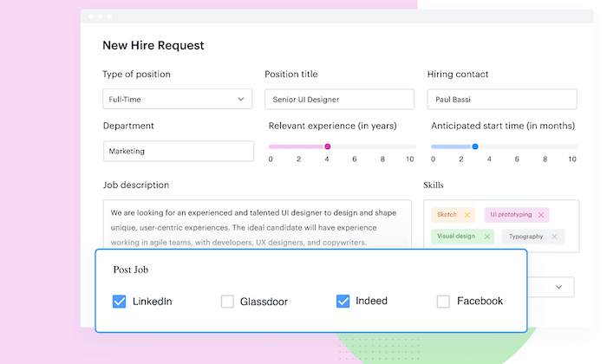Click the Hiring contact field with Paul Bassi
This screenshot has width=607, height=364.
[x=502, y=99]
